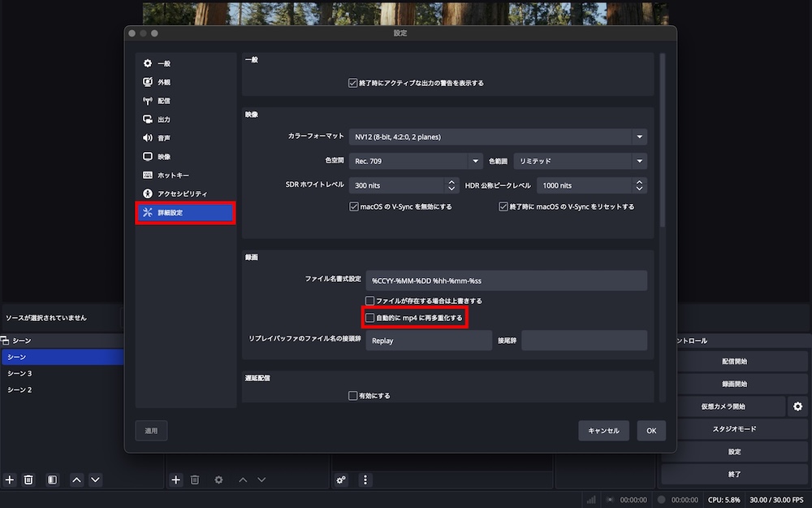
Task: Click the 適用 apply button
Action: (151, 431)
